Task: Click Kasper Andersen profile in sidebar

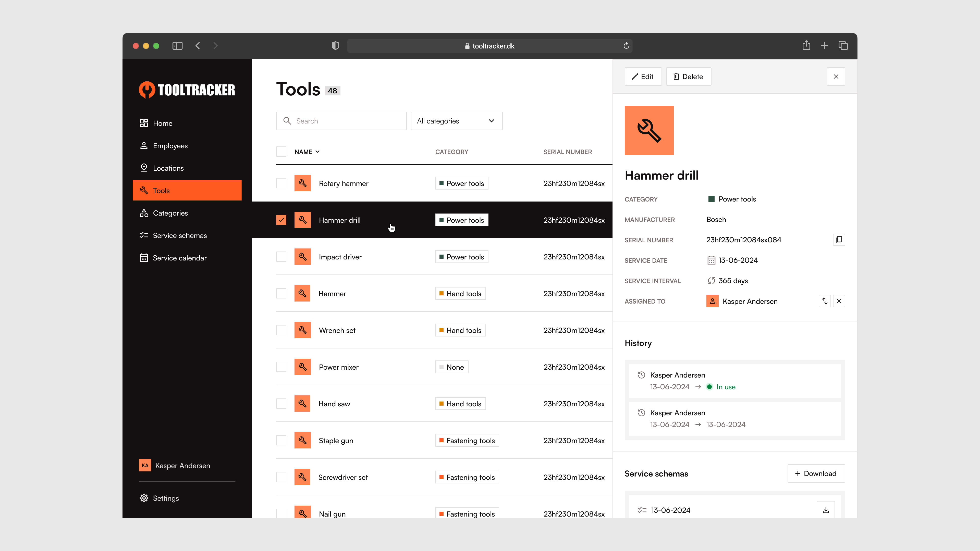Action: [175, 466]
